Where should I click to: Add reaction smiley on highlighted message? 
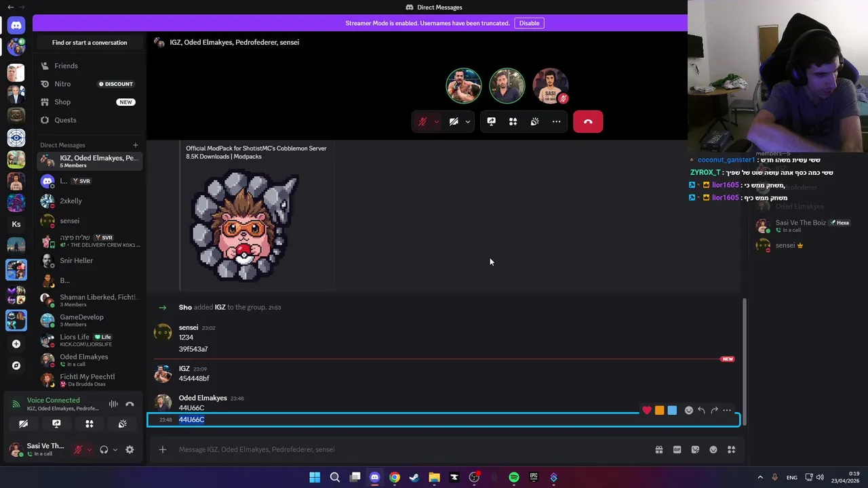click(689, 410)
